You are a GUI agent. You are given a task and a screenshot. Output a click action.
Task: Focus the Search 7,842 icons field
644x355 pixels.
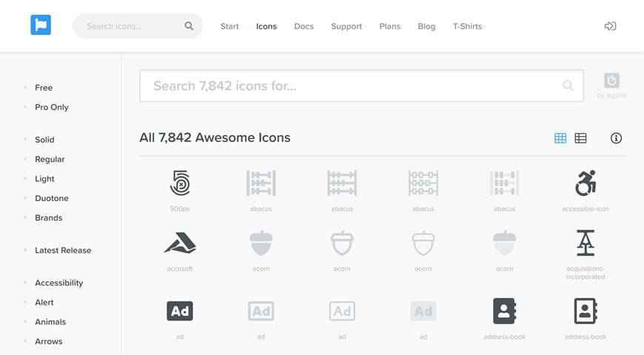point(361,86)
